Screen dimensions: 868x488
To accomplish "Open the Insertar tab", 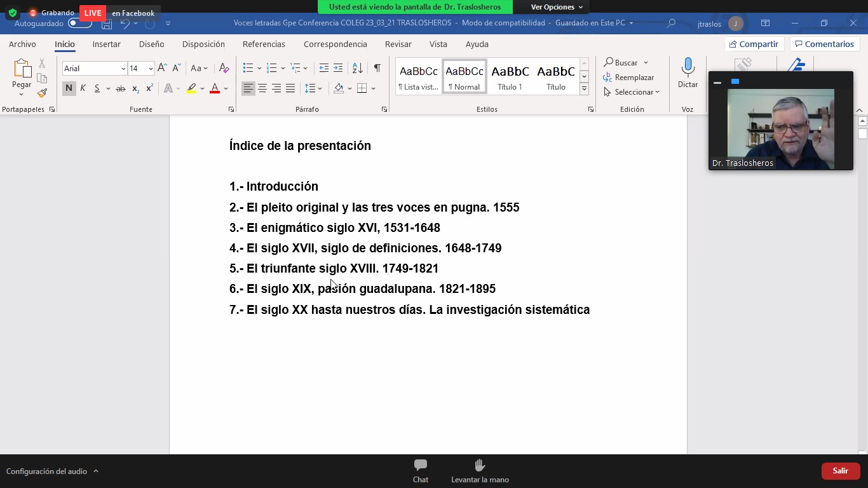I will click(107, 44).
